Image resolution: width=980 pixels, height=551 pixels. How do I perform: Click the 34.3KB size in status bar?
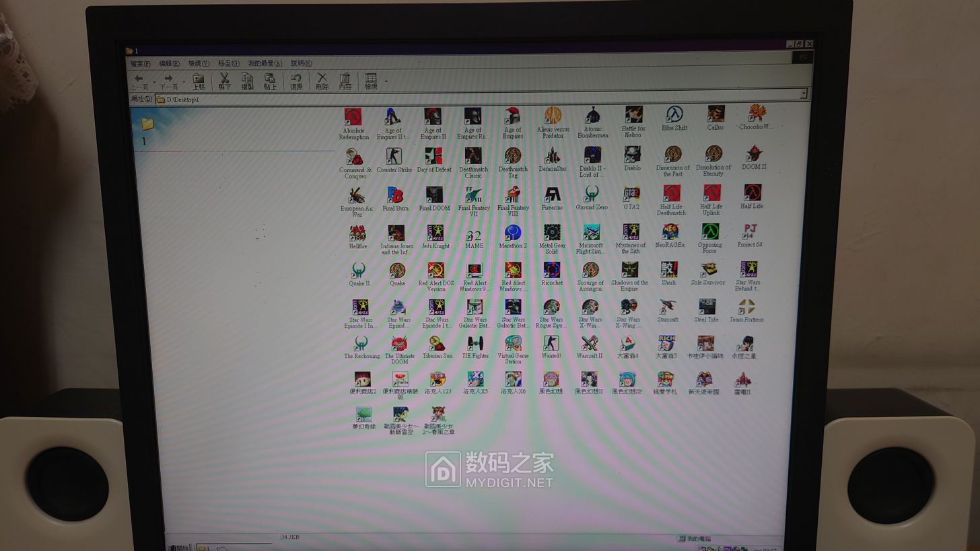[290, 537]
